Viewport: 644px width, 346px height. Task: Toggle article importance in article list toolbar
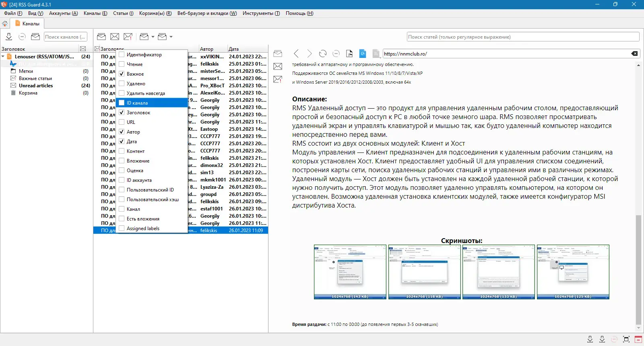[128, 37]
